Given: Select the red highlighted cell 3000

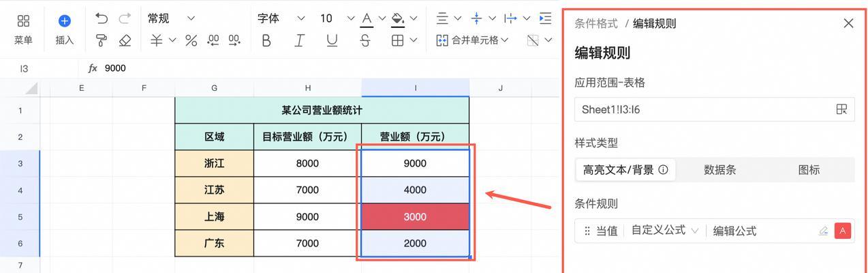Looking at the screenshot, I should (x=415, y=216).
